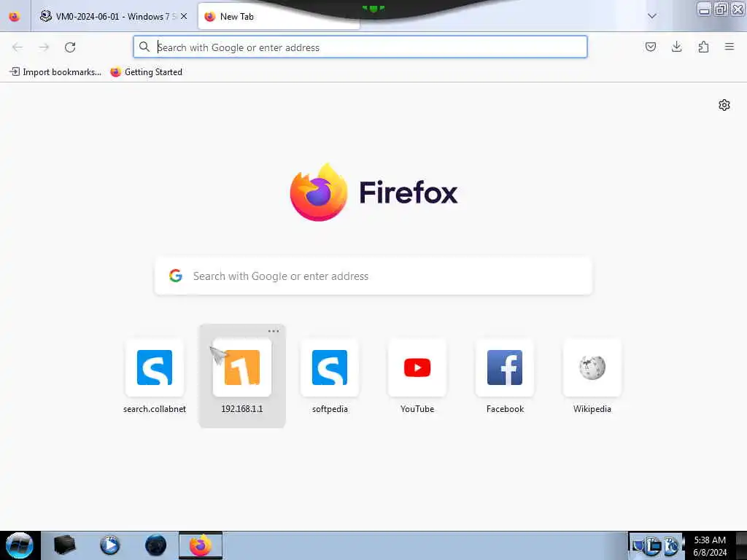This screenshot has height=560, width=747.
Task: Go forward one page
Action: tap(44, 47)
